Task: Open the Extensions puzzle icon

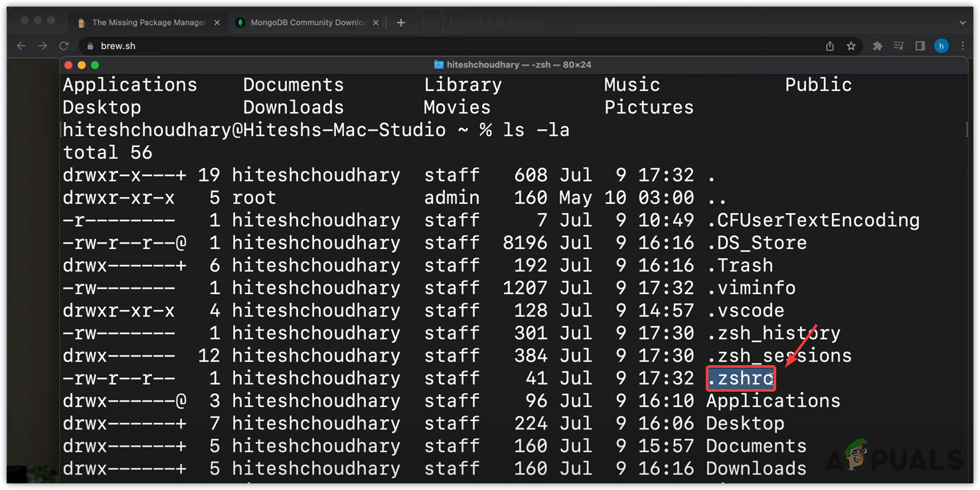Action: (878, 46)
